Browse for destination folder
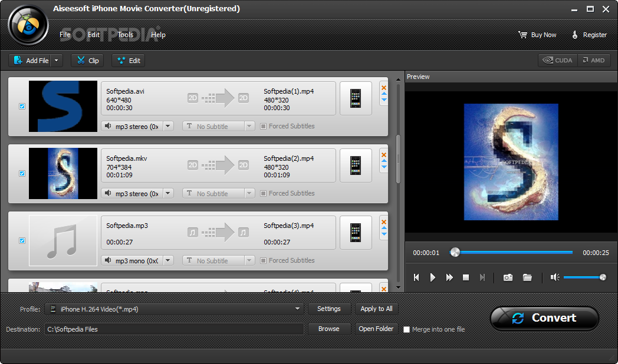Image resolution: width=618 pixels, height=364 pixels. 328,329
